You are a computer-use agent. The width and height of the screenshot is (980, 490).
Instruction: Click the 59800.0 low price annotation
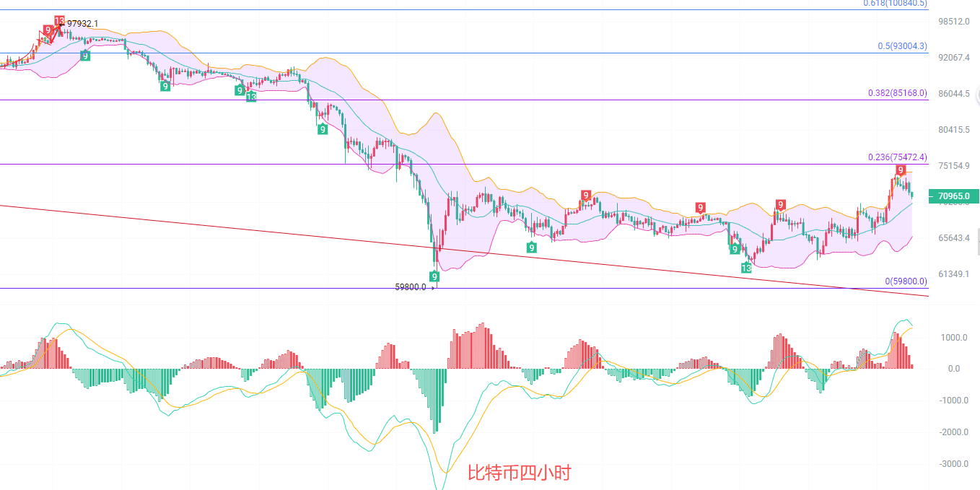click(410, 286)
